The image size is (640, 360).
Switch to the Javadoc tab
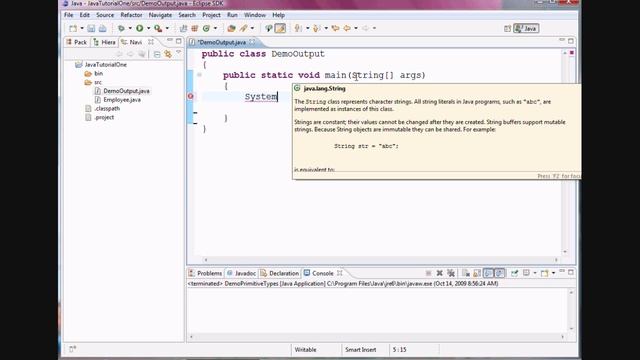click(242, 273)
